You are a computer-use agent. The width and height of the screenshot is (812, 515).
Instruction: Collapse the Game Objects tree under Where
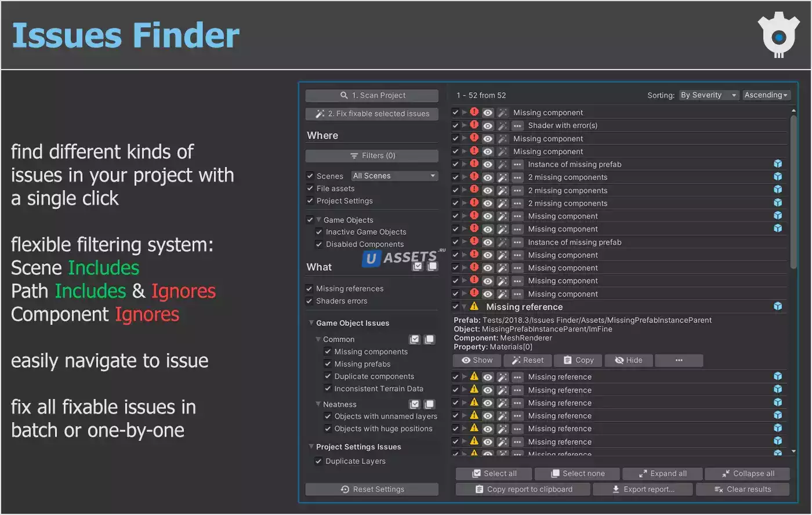point(318,220)
